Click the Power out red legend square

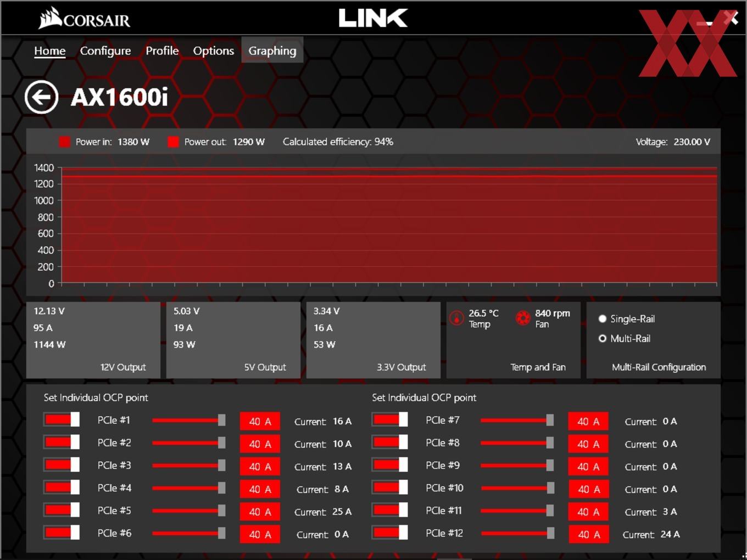(x=173, y=142)
